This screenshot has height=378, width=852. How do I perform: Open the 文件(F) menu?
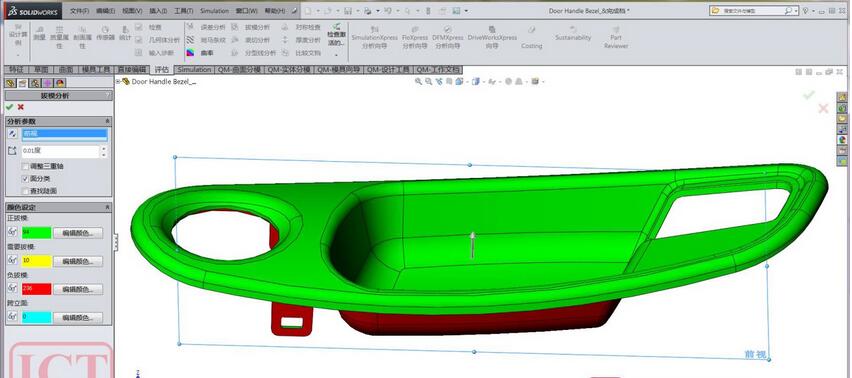click(x=79, y=11)
